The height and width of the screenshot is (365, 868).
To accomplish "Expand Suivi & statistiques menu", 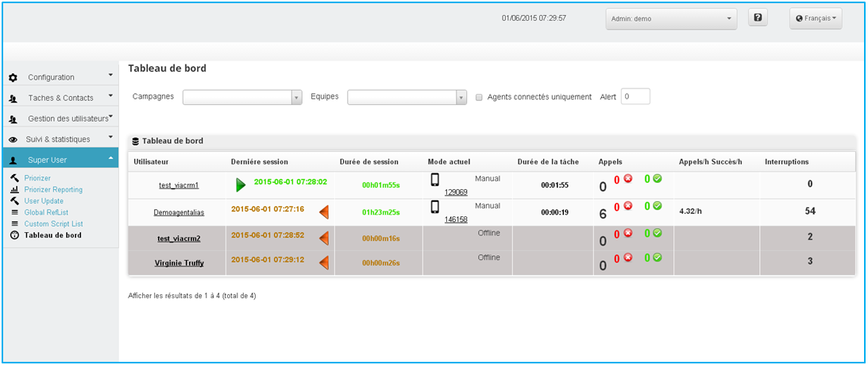I will pyautogui.click(x=61, y=139).
